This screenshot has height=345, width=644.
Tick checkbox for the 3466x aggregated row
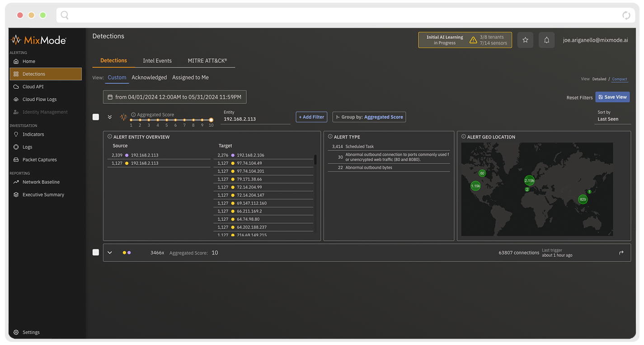(96, 252)
